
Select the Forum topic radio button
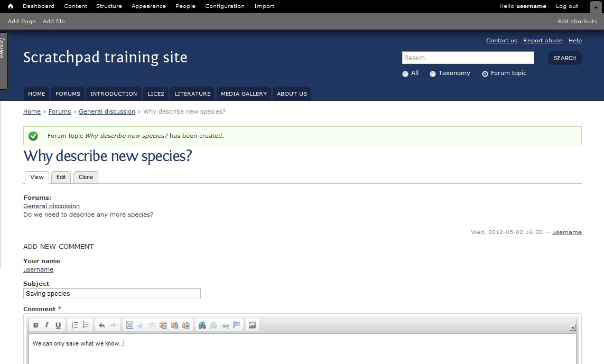pyautogui.click(x=485, y=74)
